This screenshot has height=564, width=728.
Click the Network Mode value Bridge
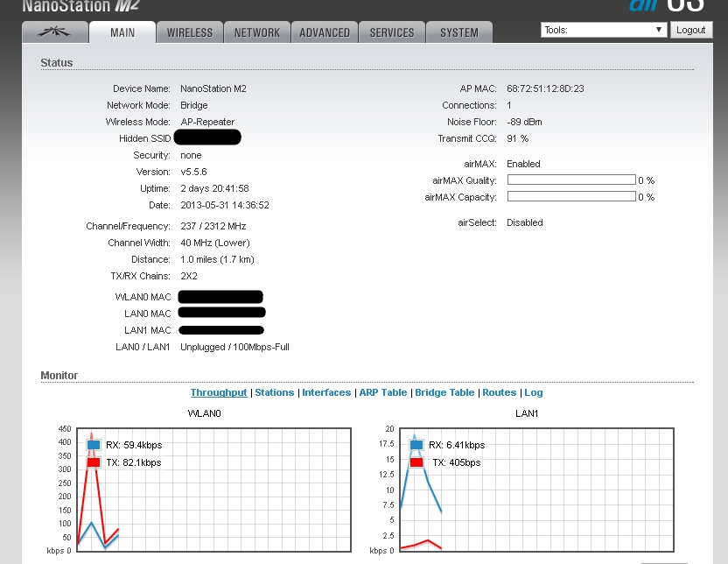[x=193, y=105]
